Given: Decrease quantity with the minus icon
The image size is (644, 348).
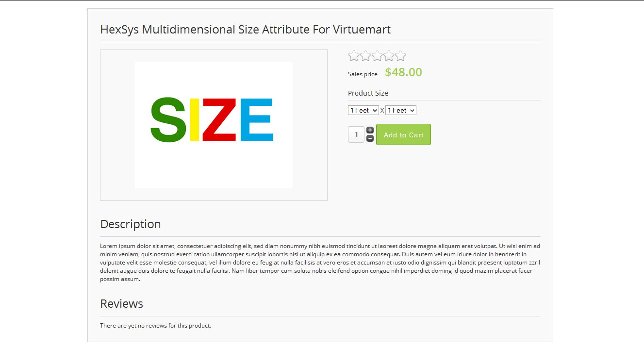Looking at the screenshot, I should pyautogui.click(x=370, y=138).
